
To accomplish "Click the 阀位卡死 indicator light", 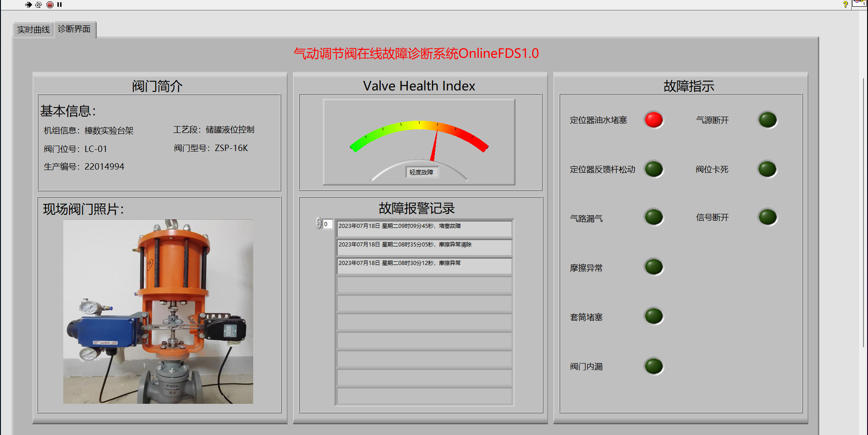I will (767, 169).
